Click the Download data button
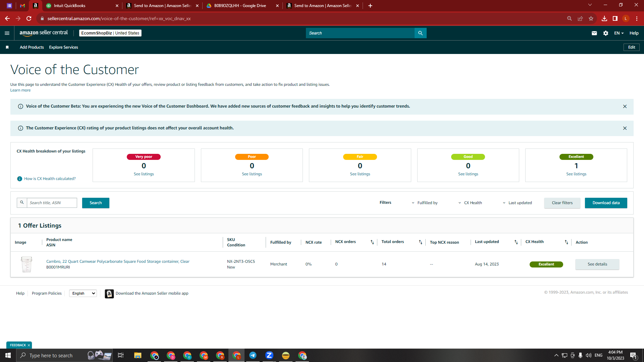Screen dimensions: 644x362 tap(606, 203)
